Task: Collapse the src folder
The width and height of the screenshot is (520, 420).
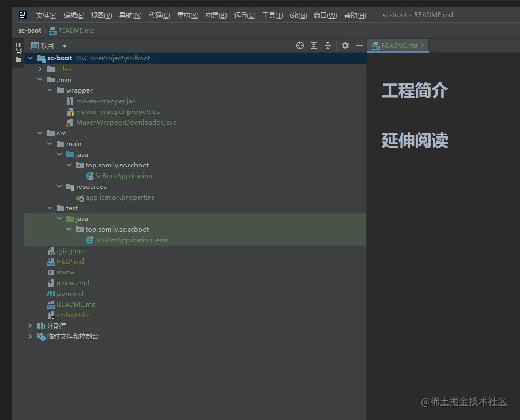Action: [40, 133]
